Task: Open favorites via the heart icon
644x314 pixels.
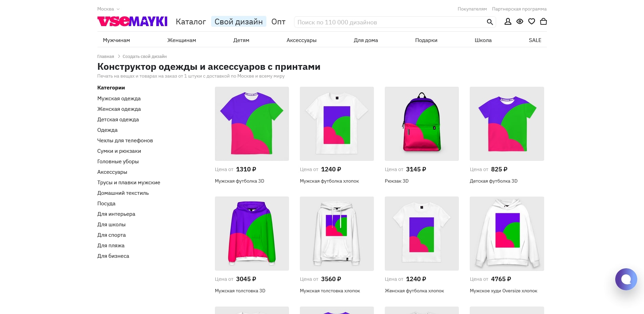Action: point(532,21)
